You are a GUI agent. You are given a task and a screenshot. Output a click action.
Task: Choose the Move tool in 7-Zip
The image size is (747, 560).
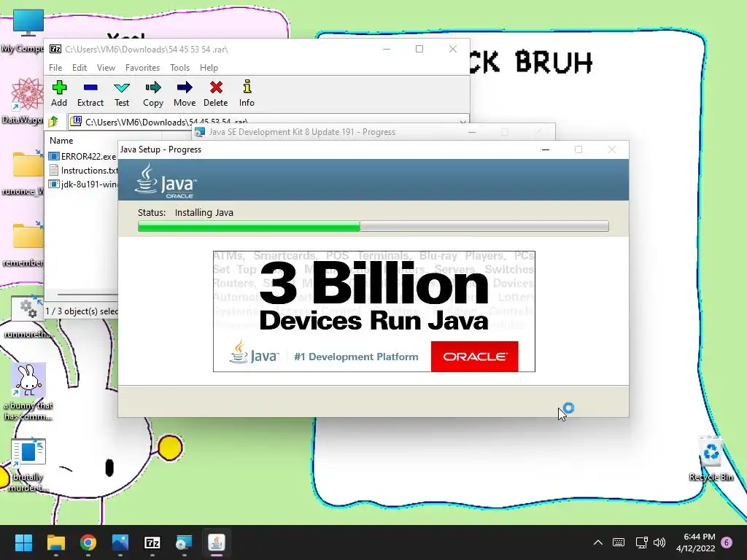pyautogui.click(x=185, y=94)
